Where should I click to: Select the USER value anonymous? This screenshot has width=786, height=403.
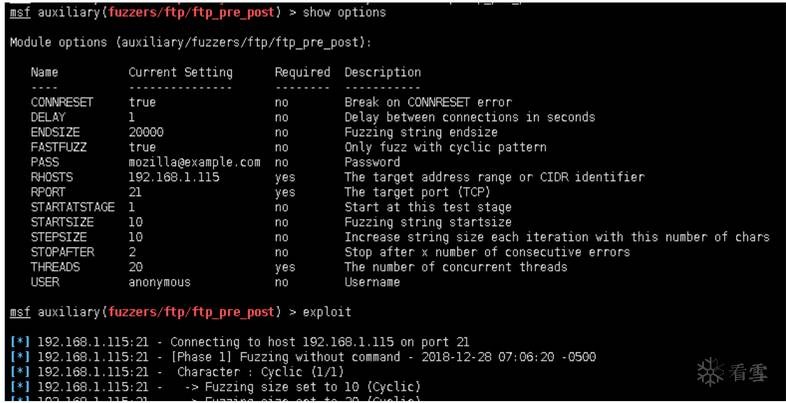point(159,282)
